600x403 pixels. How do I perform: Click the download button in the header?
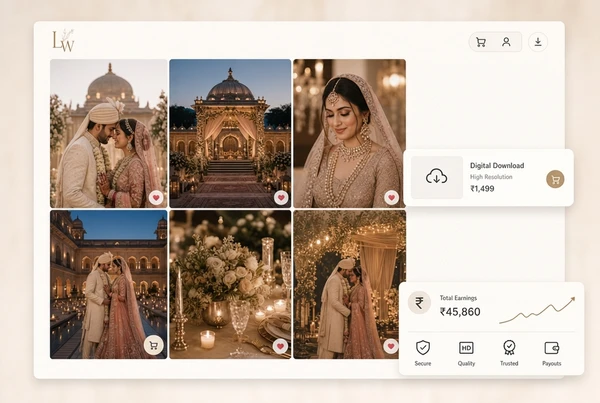(x=538, y=42)
